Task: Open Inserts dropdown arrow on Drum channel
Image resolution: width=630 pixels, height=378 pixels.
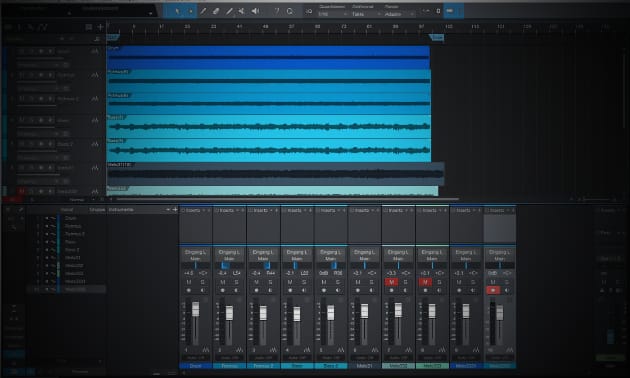Action: tap(203, 210)
